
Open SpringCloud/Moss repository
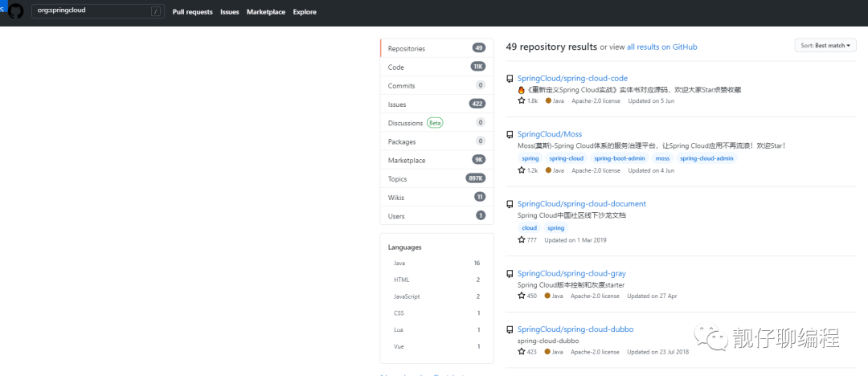pyautogui.click(x=550, y=134)
